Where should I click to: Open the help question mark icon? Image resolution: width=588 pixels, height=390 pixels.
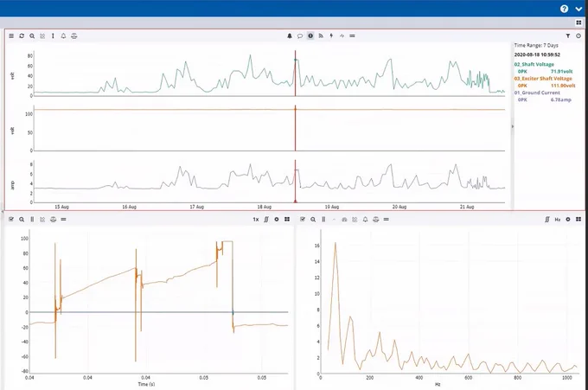564,9
